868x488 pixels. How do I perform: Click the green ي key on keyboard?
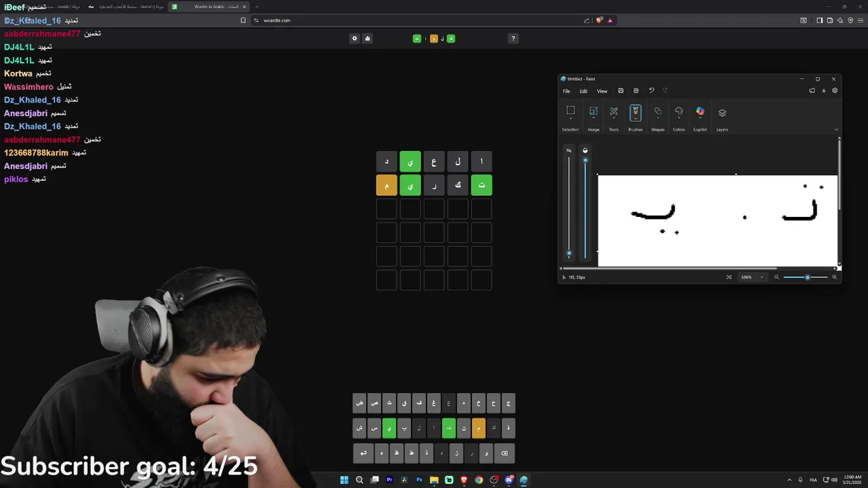[389, 428]
